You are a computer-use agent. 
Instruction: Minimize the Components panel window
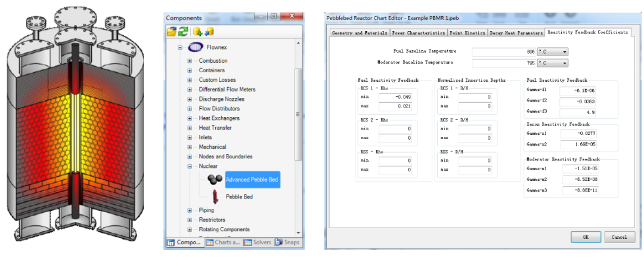pos(261,17)
